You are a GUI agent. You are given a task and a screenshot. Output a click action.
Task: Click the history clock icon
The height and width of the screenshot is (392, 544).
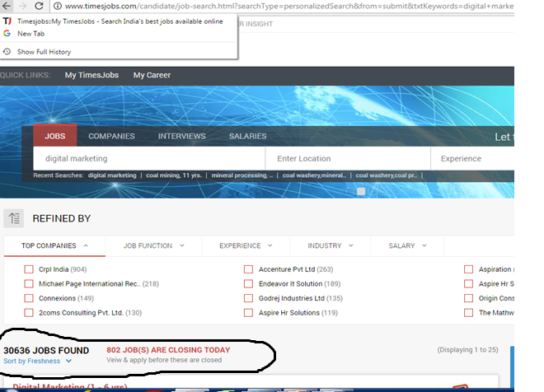[x=7, y=52]
